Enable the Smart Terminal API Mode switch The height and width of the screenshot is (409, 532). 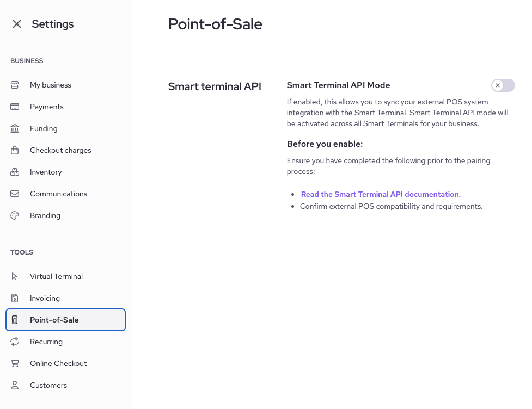[x=503, y=85]
